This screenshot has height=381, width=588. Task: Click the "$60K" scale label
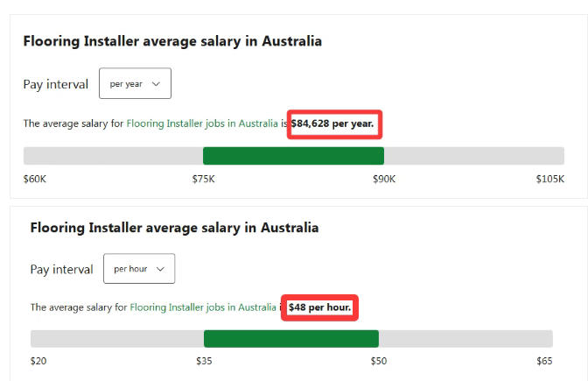pos(35,179)
